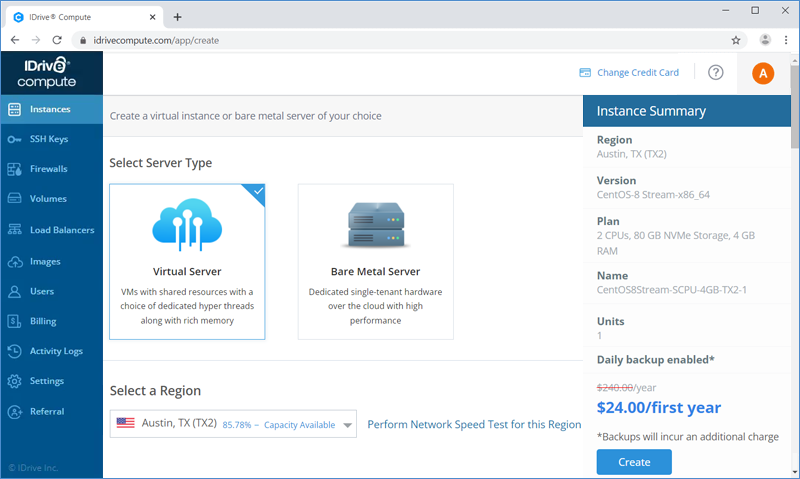Close the IDrive Compute browser tab
The height and width of the screenshot is (479, 800).
[x=152, y=17]
